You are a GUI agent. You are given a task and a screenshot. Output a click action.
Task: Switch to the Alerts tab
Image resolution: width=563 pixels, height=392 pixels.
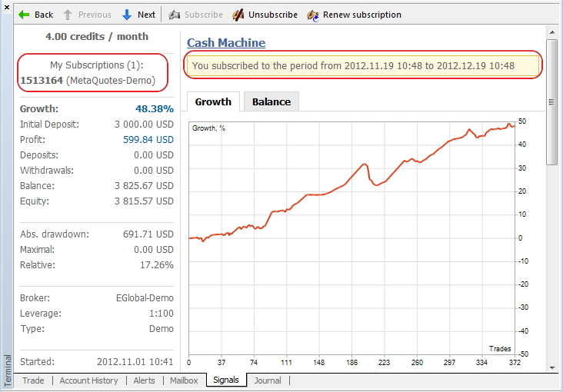pos(144,380)
